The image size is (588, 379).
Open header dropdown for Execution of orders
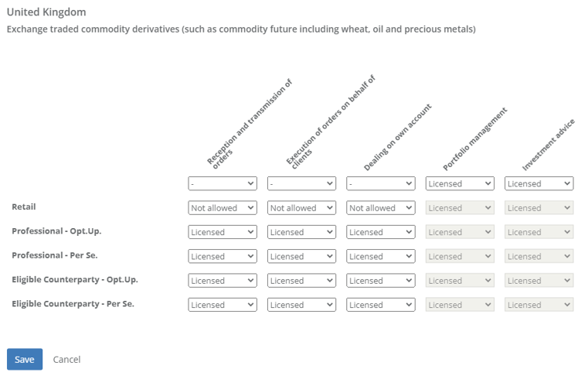point(301,183)
